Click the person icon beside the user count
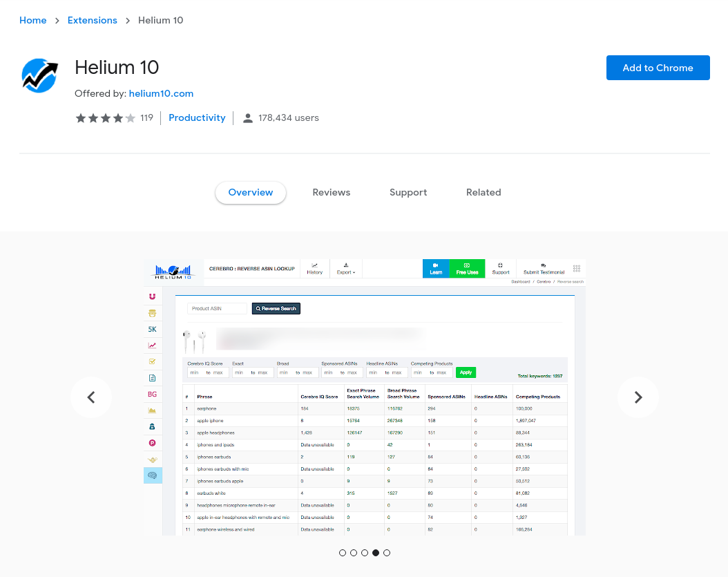 pyautogui.click(x=248, y=118)
